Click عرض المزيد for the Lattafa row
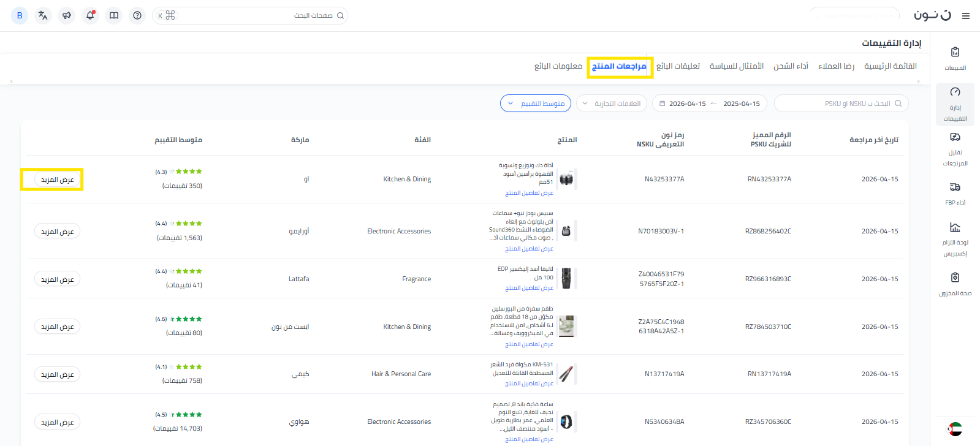The width and height of the screenshot is (980, 446). (x=57, y=279)
